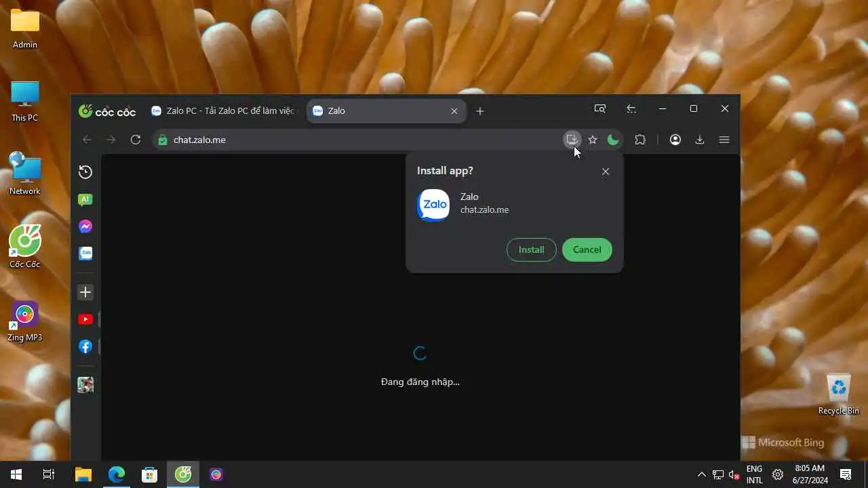This screenshot has width=868, height=488.
Task: Click the Cốc Cốc logo in title bar
Action: [107, 111]
